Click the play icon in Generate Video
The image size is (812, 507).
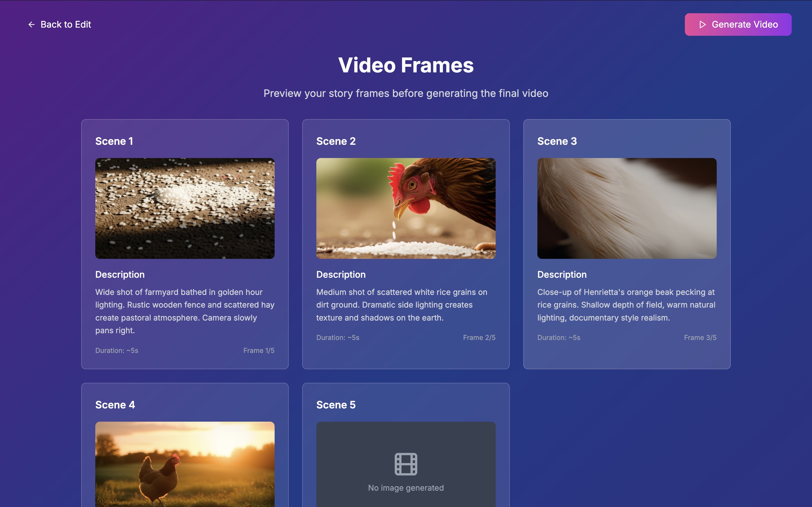(702, 25)
